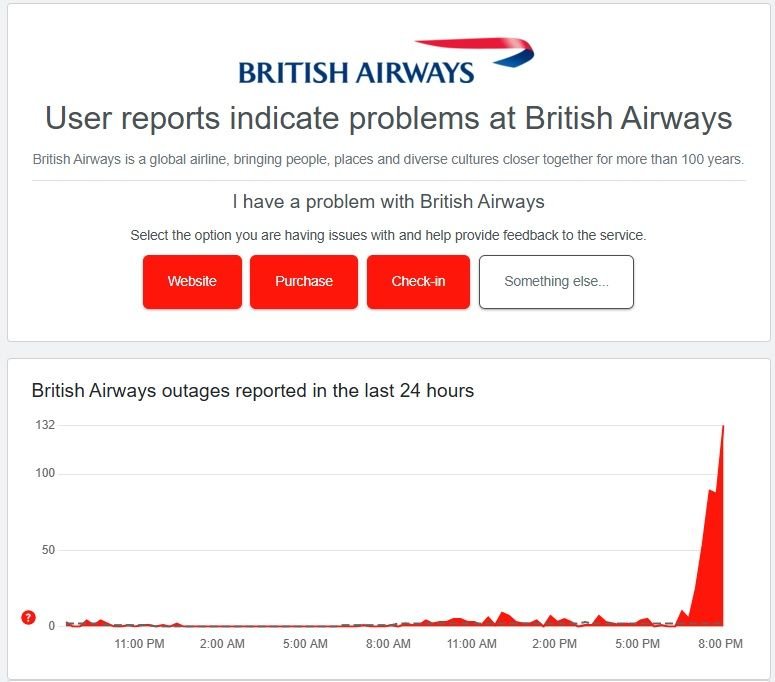Select the 5:00 PM time label

point(637,644)
